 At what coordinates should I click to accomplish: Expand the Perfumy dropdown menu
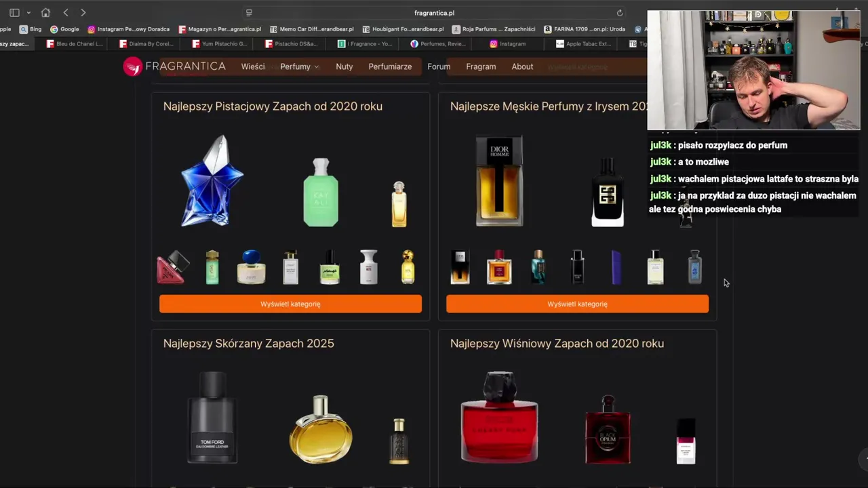pyautogui.click(x=299, y=66)
